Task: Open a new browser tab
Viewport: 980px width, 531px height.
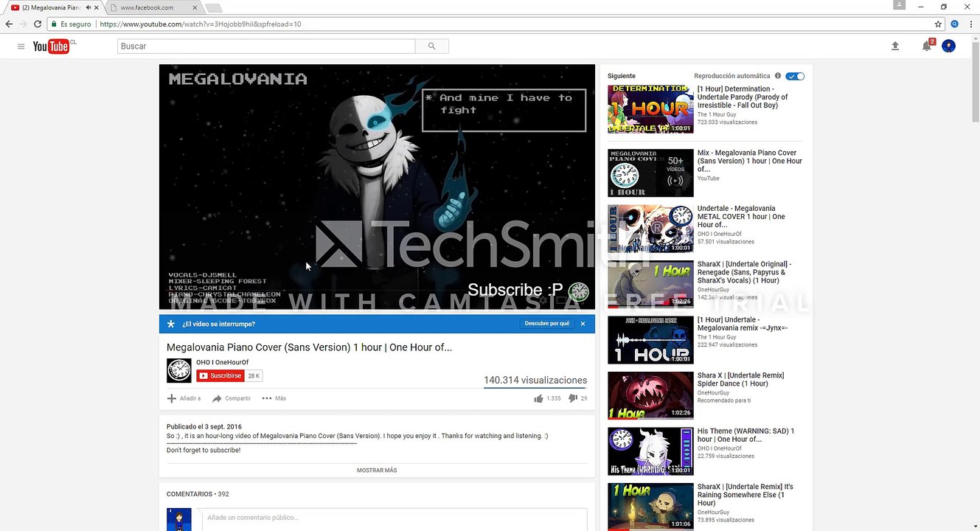Action: click(x=214, y=8)
